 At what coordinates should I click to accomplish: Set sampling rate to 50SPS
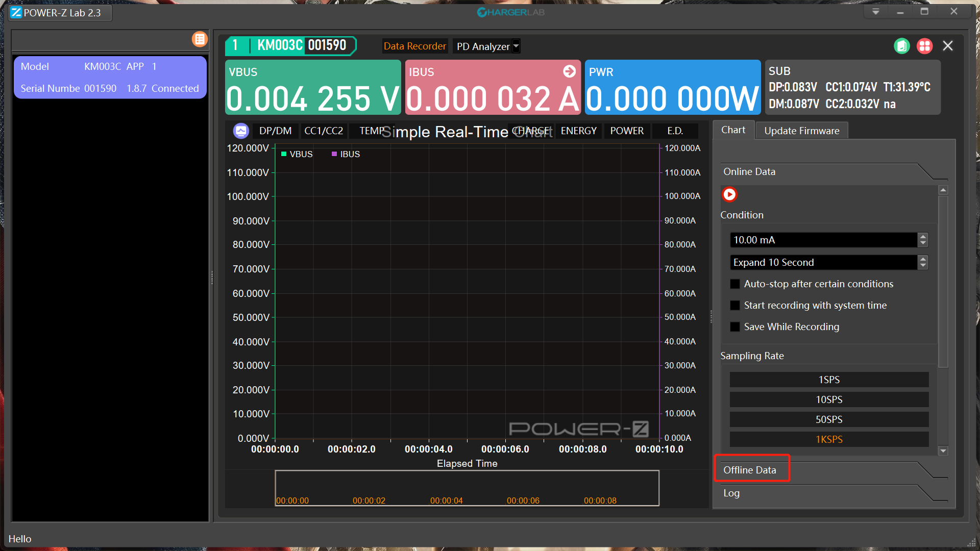tap(828, 419)
